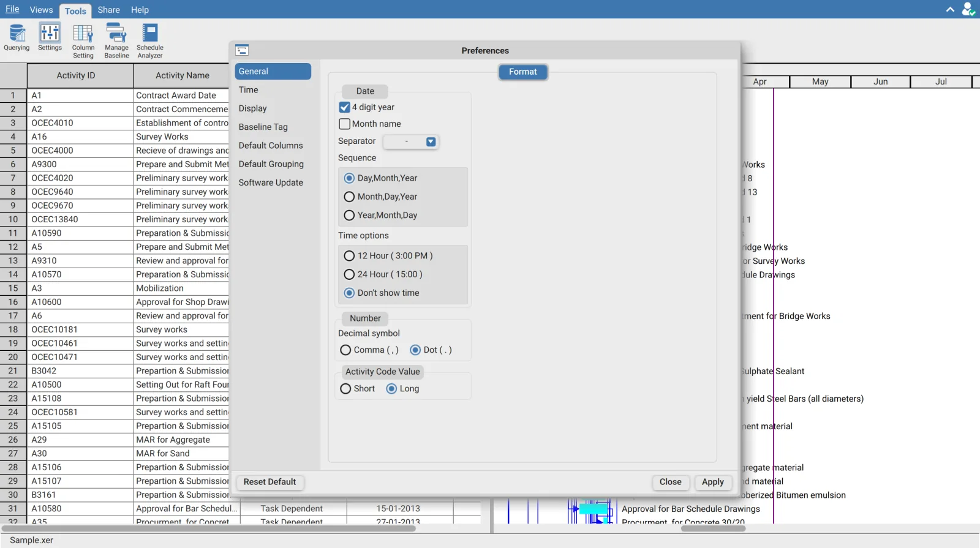Screen dimensions: 980x548
Task: Launch the Schedule Analyzer
Action: 150,41
